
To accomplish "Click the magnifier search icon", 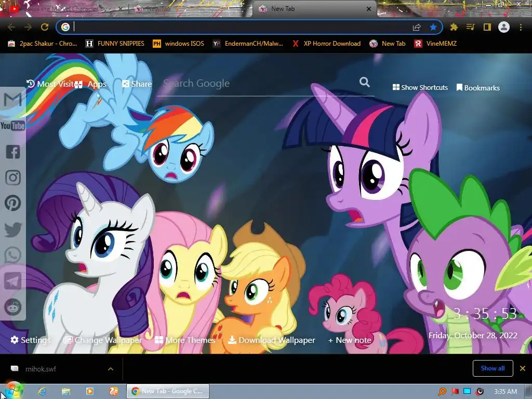I will tap(364, 82).
